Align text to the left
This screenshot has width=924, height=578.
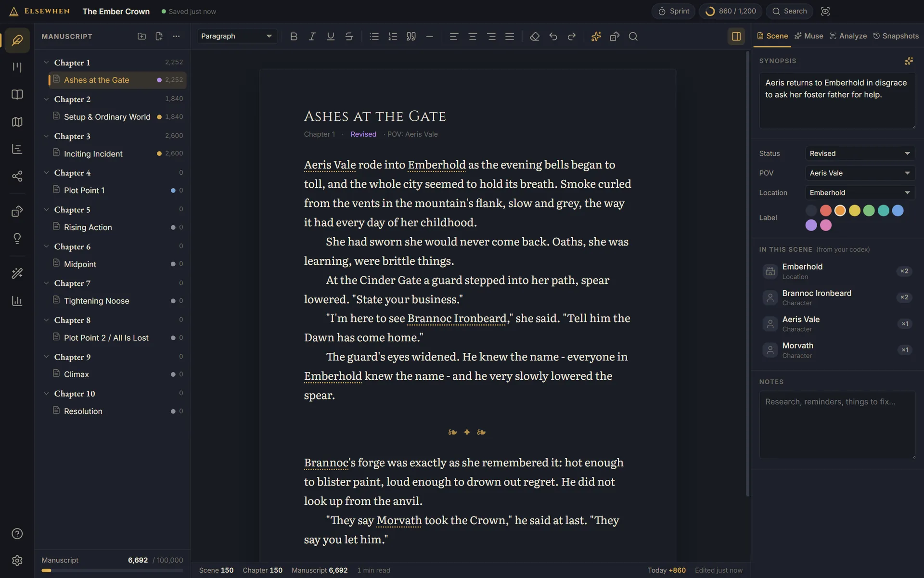tap(454, 37)
